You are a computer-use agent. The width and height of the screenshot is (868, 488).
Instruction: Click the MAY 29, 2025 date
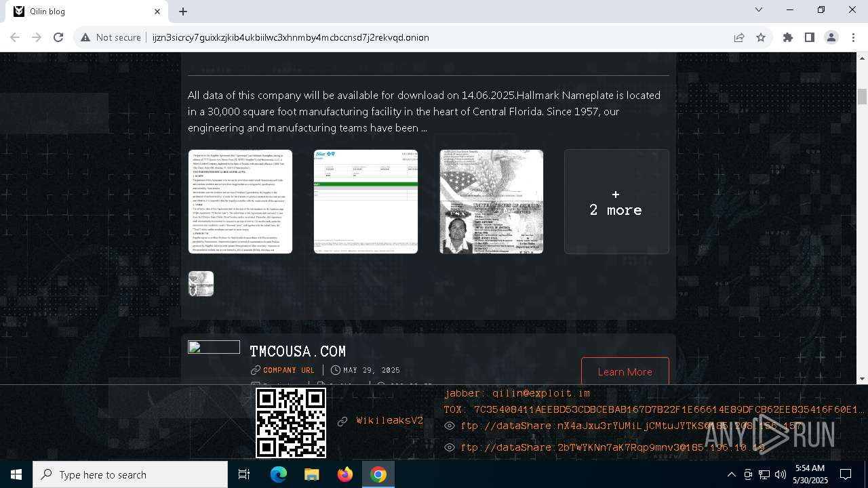372,370
